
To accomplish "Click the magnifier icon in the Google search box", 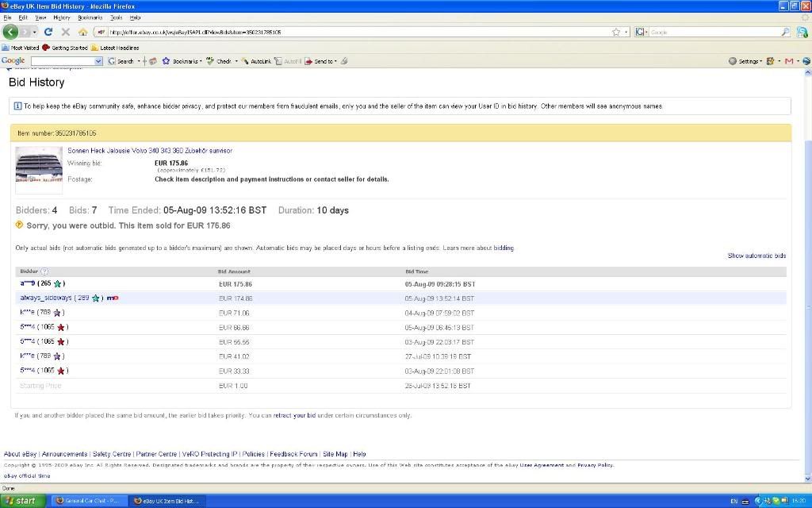I will (x=785, y=32).
